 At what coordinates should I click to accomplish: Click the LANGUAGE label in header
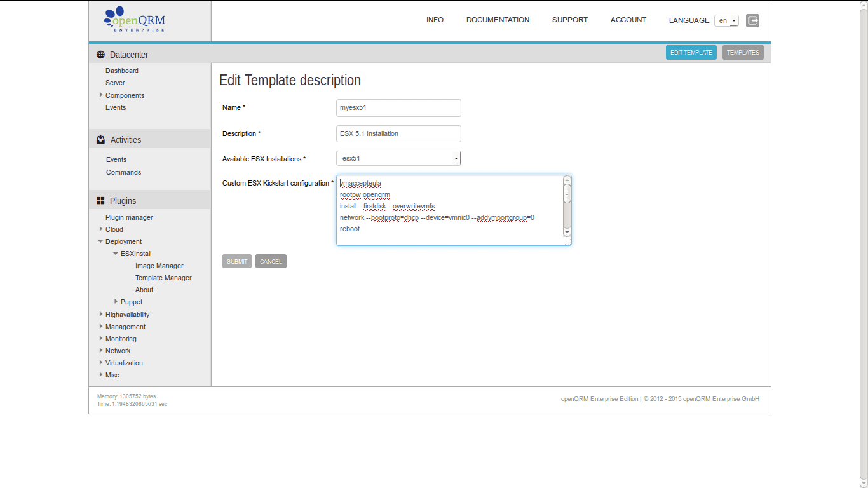pyautogui.click(x=689, y=20)
